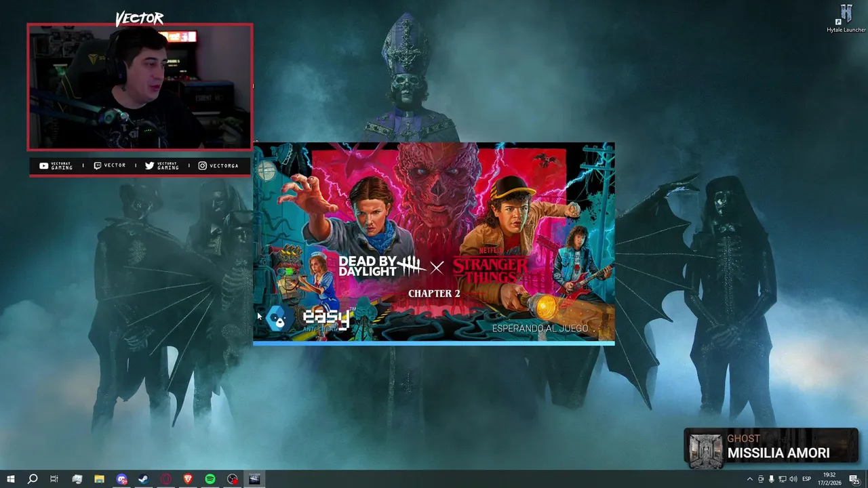Image resolution: width=868 pixels, height=488 pixels.
Task: Click the Dead by Daylight logo on splash
Action: [x=381, y=266]
